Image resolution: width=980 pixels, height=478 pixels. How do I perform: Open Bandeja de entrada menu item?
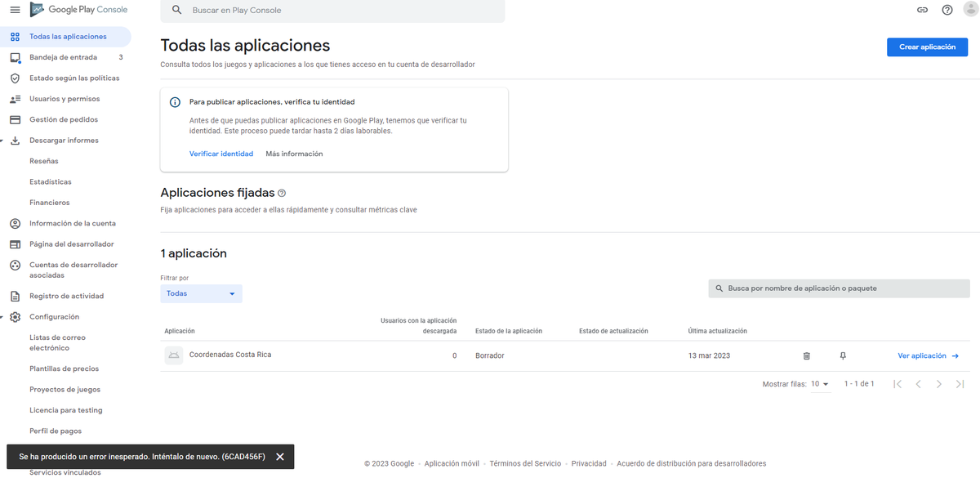pyautogui.click(x=65, y=58)
